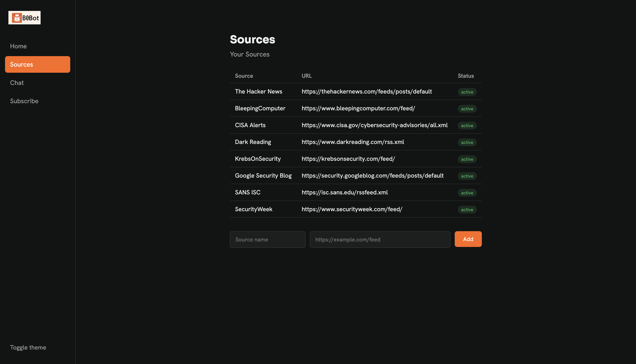Click active status for BleepingComputer

coord(467,109)
